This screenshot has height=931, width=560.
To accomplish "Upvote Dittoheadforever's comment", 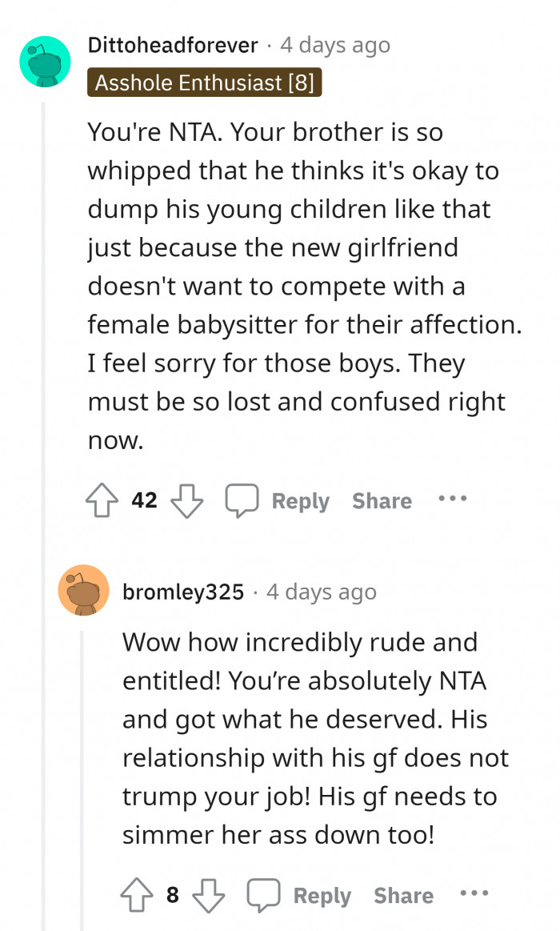I will (x=101, y=500).
